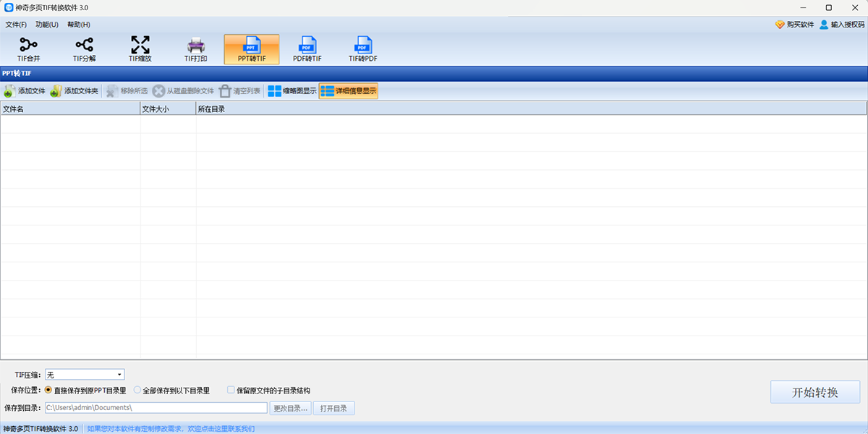Image resolution: width=868 pixels, height=434 pixels.
Task: Sort by 文件名 column header
Action: (x=70, y=109)
